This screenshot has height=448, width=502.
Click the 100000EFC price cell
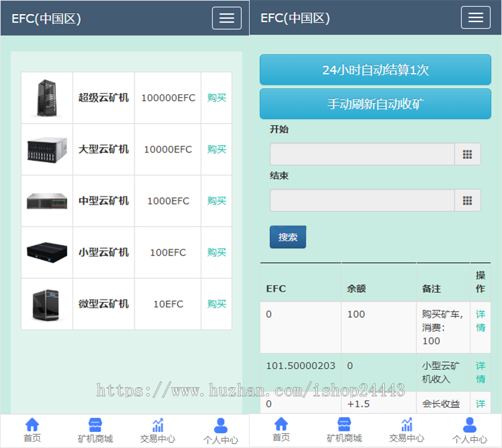coord(168,98)
